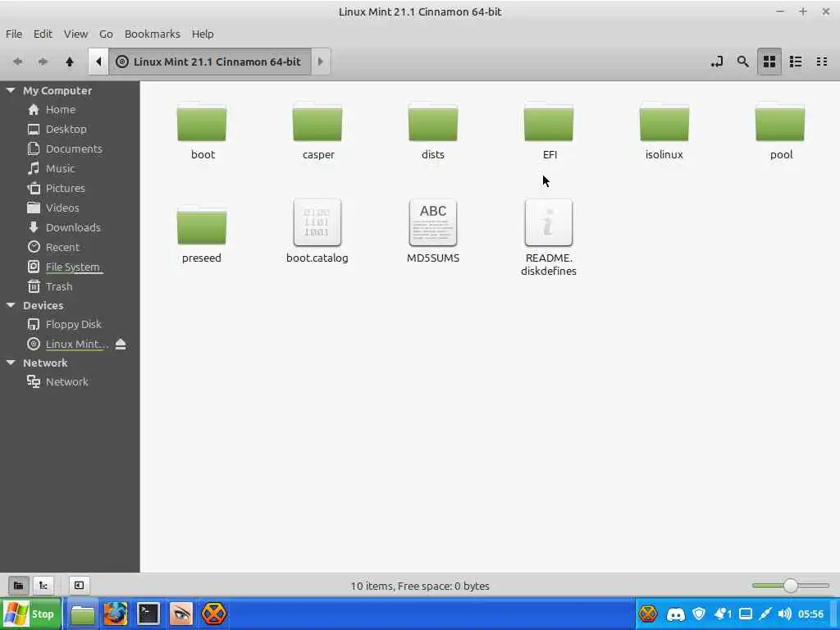The image size is (840, 630).
Task: Open the pool folder
Action: [x=781, y=130]
